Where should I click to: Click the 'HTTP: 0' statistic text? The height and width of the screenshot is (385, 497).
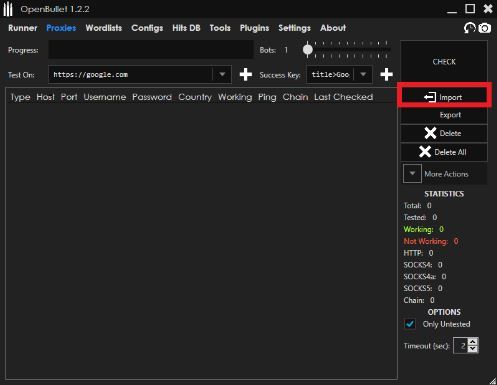tap(418, 253)
